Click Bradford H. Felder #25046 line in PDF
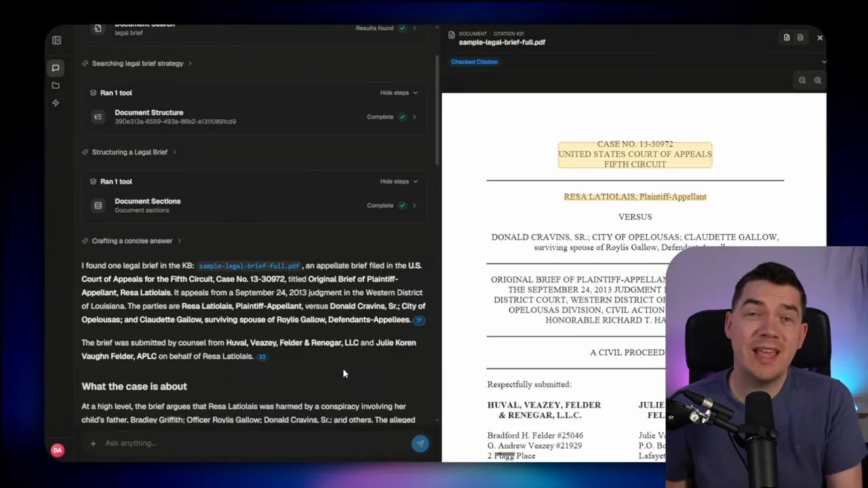The image size is (868, 488). point(535,435)
